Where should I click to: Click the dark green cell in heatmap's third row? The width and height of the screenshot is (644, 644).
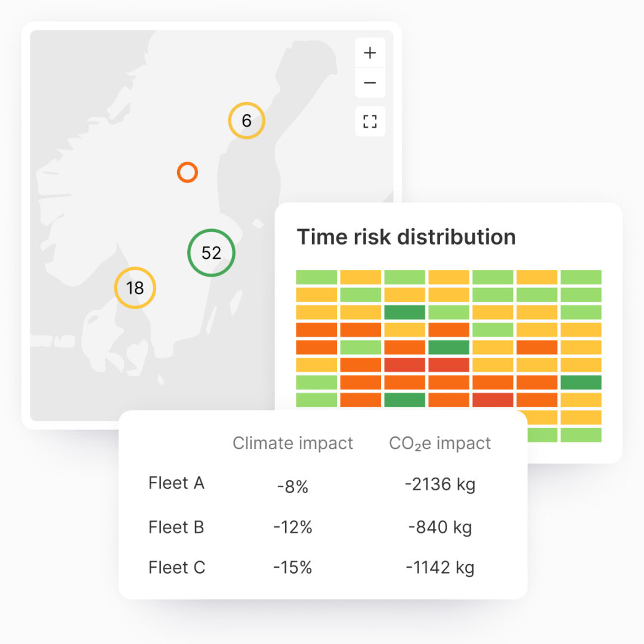[x=405, y=312]
